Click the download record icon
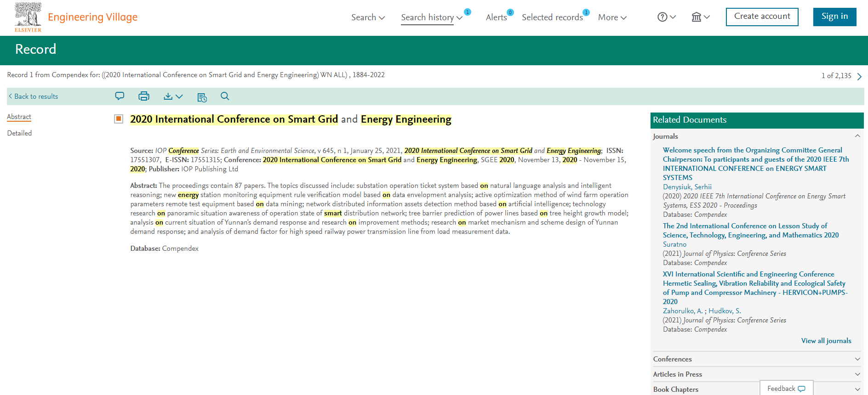This screenshot has width=868, height=395. [x=168, y=96]
